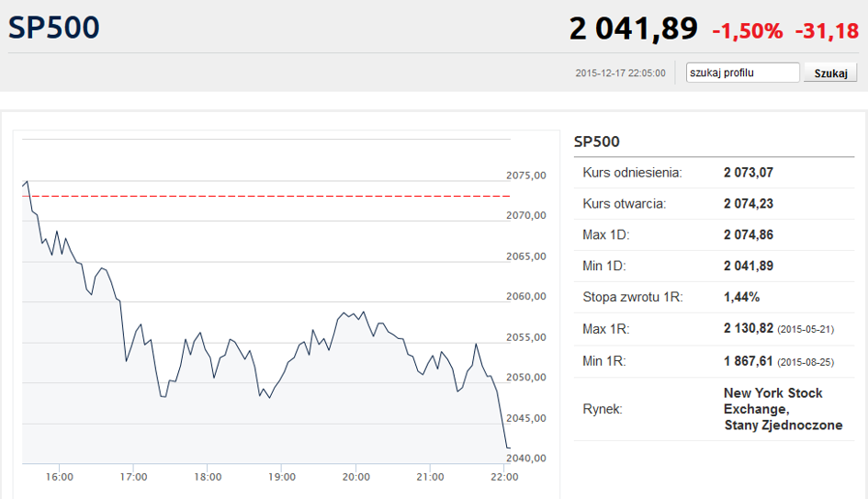
Task: Click the 17:00 time axis label
Action: point(133,477)
